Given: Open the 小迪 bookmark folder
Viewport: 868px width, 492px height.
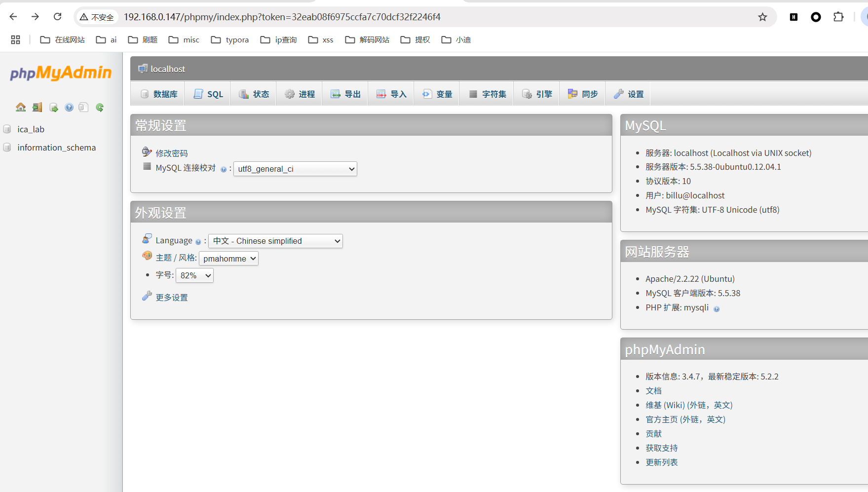Looking at the screenshot, I should (x=456, y=39).
